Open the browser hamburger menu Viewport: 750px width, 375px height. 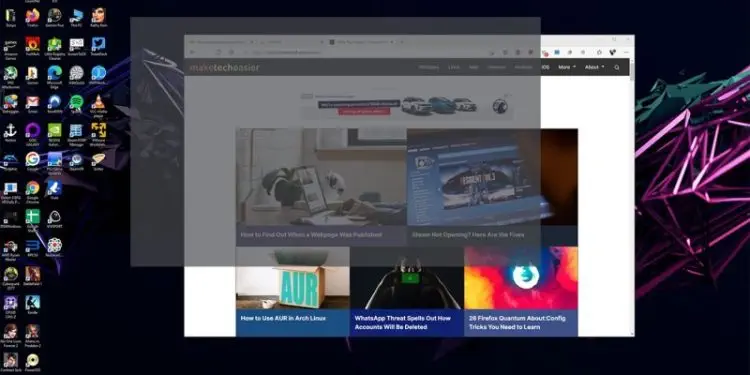625,52
